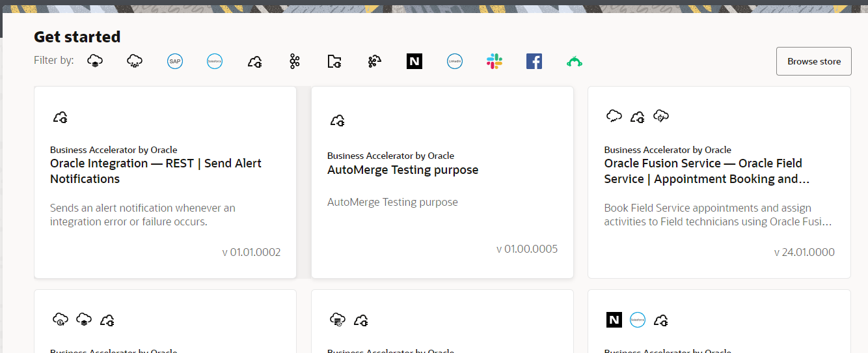Click NetSuite N icon on bottom-right card
868x353 pixels.
pos(614,320)
